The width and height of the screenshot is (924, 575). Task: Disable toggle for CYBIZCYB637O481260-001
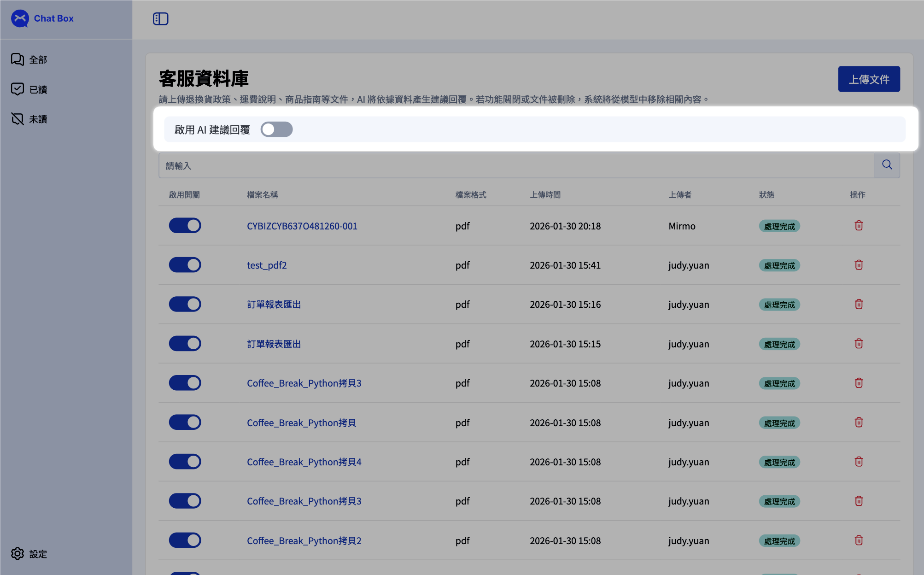(x=185, y=226)
